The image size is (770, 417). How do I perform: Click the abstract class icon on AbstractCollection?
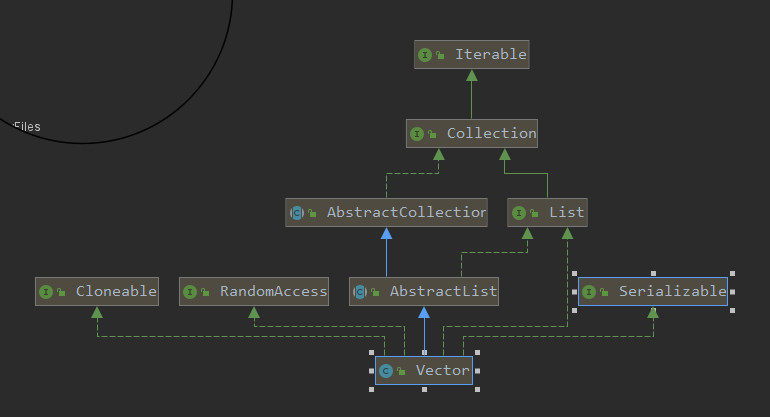(297, 213)
